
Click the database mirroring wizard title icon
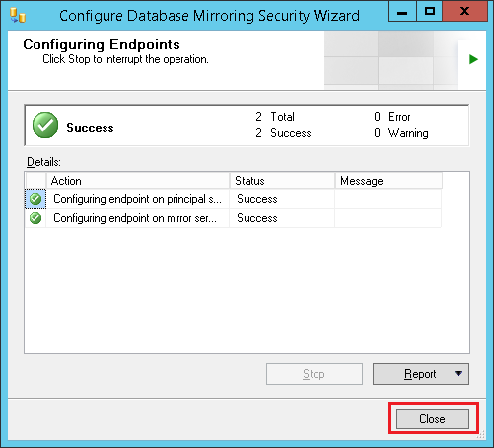pyautogui.click(x=18, y=16)
